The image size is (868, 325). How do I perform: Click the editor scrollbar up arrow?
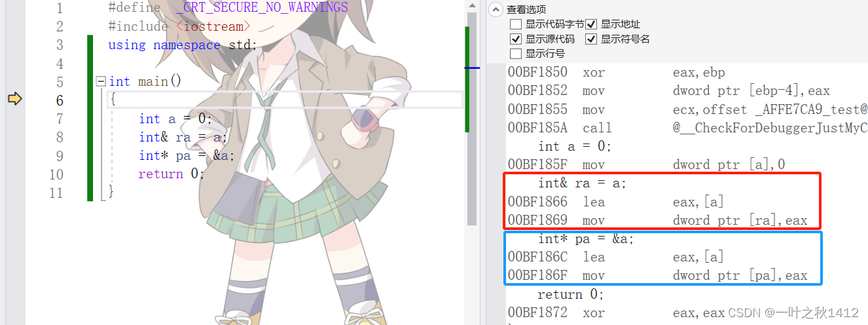point(471,6)
